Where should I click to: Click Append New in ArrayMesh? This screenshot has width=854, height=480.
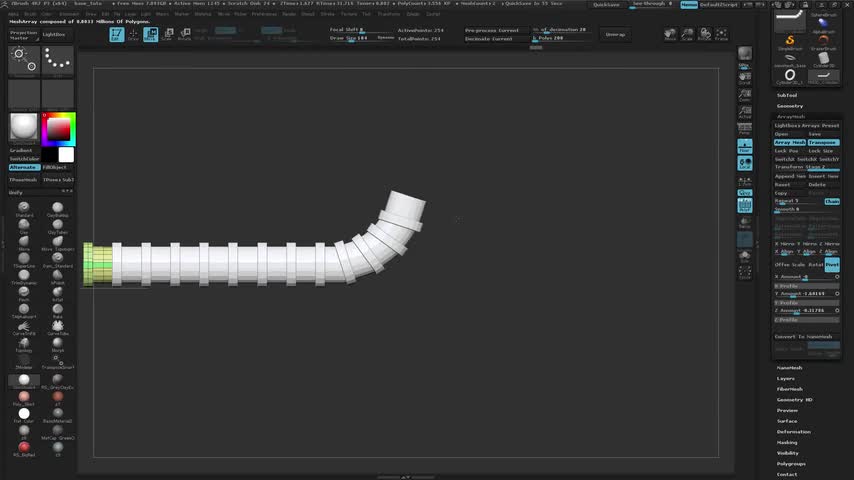(x=790, y=176)
